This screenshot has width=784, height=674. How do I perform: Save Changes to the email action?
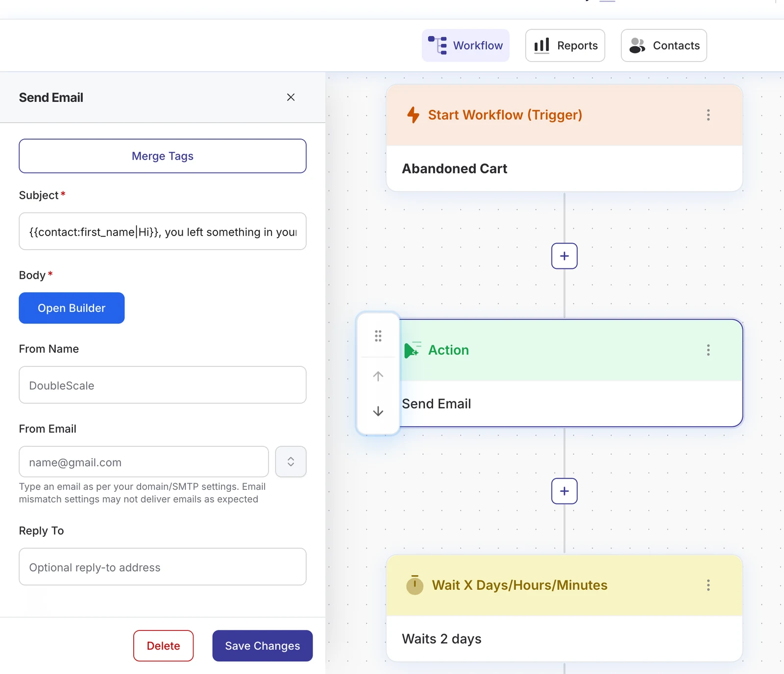pos(263,646)
